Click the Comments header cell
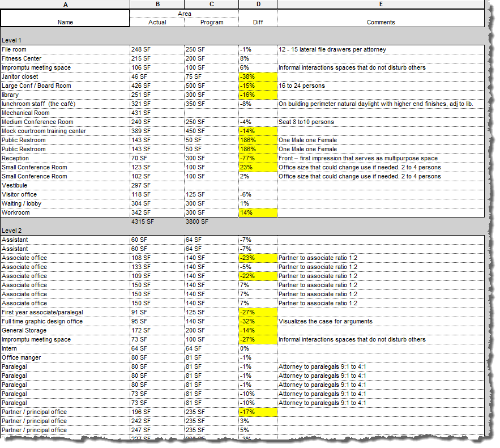Image resolution: width=500 pixels, height=448 pixels. click(381, 22)
